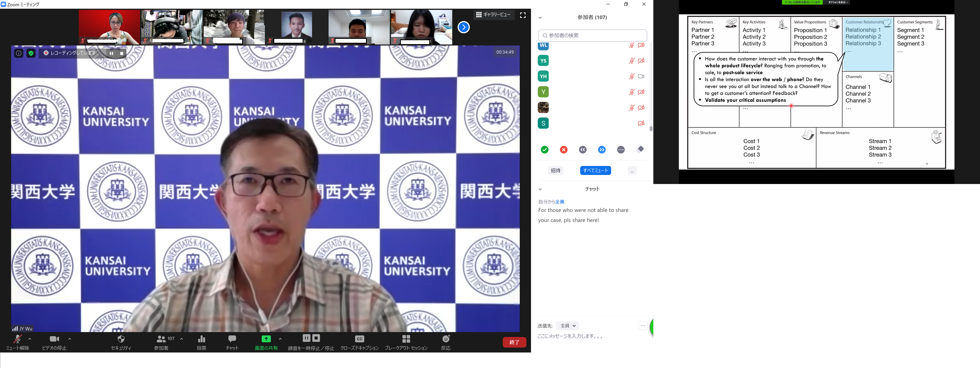End the meeting with 終了
Screen dimensions: 980x368
tap(514, 342)
